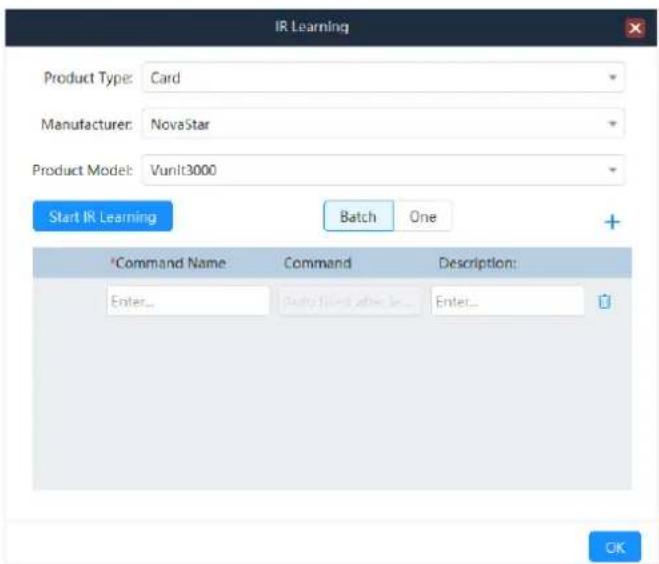Close the IR Learning dialog

coord(635,28)
